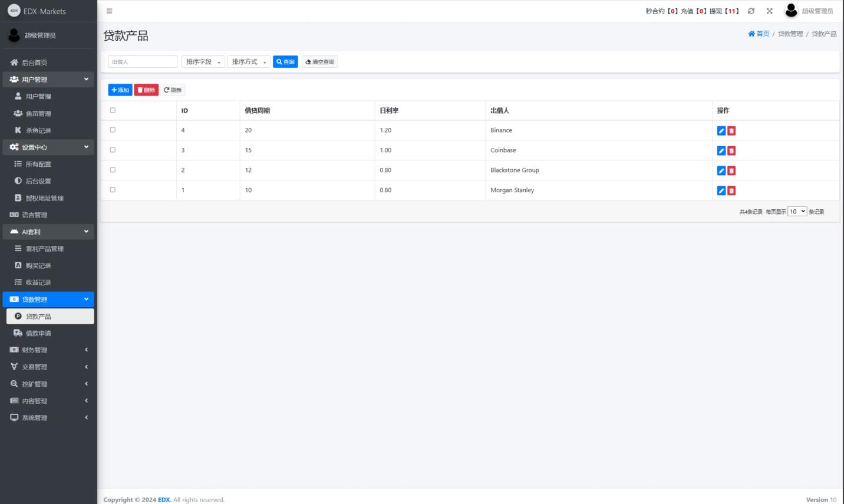The width and height of the screenshot is (844, 504).
Task: Expand the 财务管理 sidebar section
Action: pyautogui.click(x=48, y=350)
